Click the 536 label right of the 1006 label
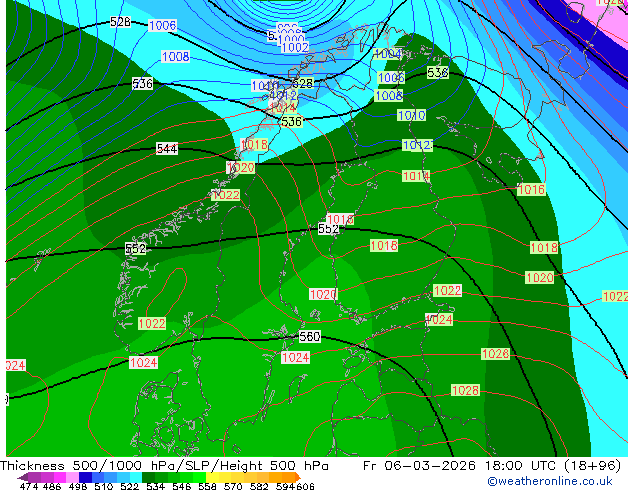 click(x=437, y=73)
